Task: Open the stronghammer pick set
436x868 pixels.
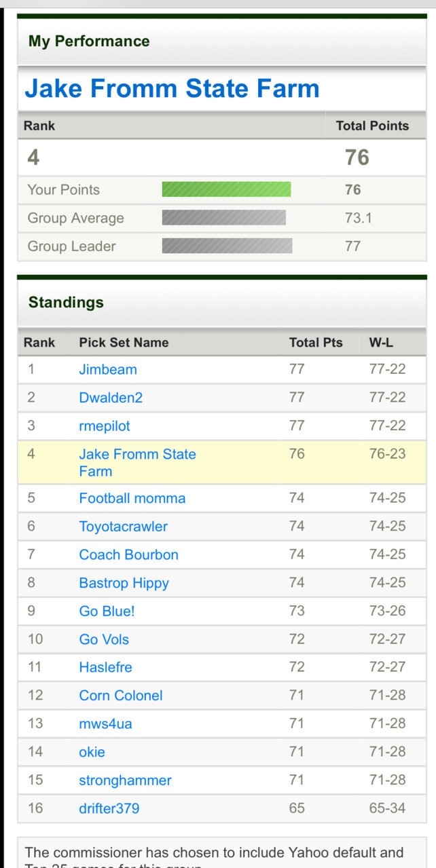Action: click(125, 780)
